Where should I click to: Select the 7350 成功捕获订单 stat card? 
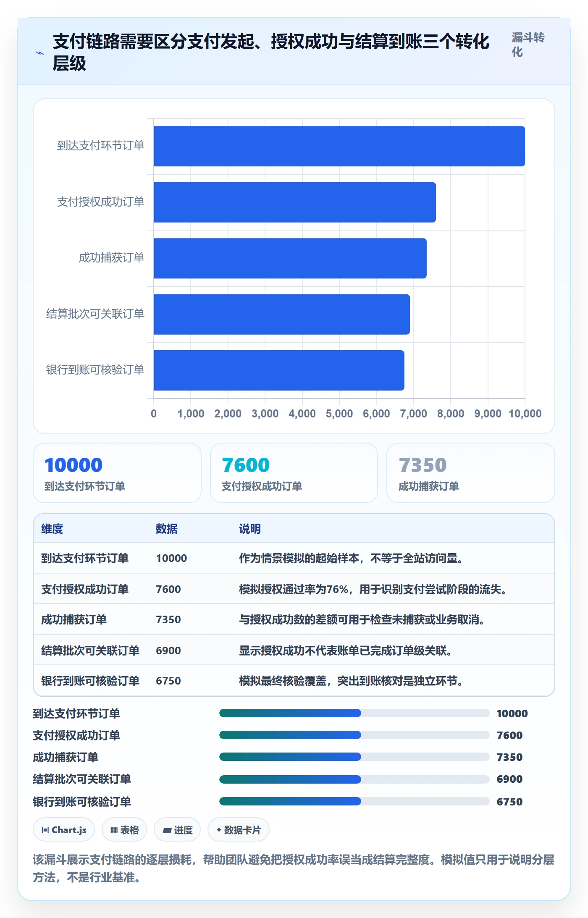[x=471, y=473]
